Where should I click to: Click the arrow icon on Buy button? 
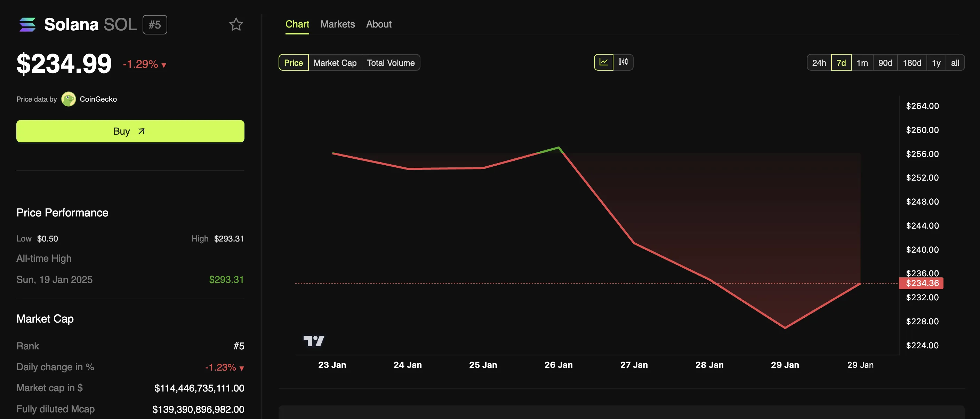point(142,131)
